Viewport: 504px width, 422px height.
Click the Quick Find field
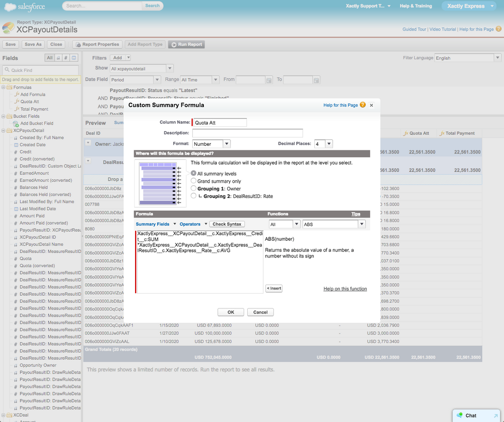(40, 70)
